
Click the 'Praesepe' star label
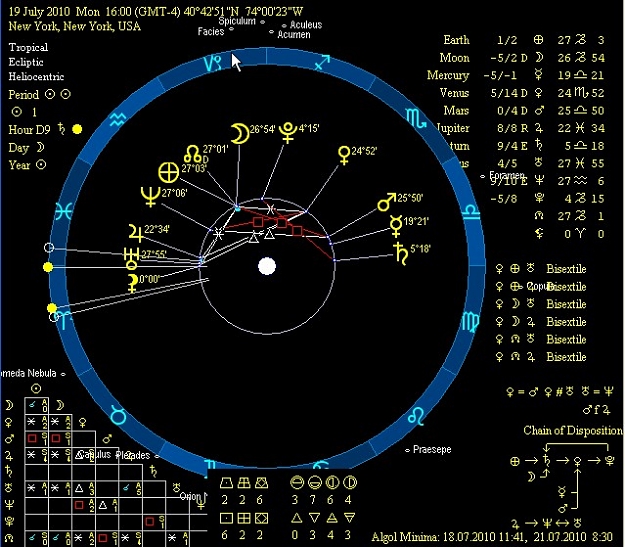point(432,450)
